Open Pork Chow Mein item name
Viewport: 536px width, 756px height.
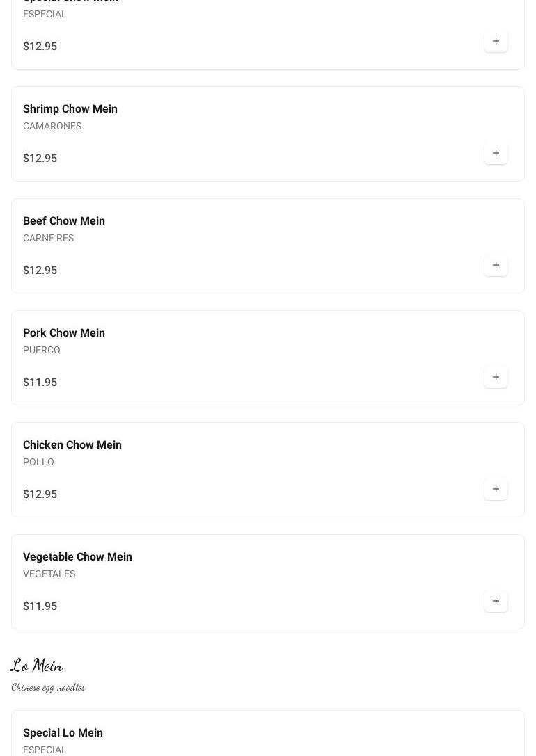(64, 333)
